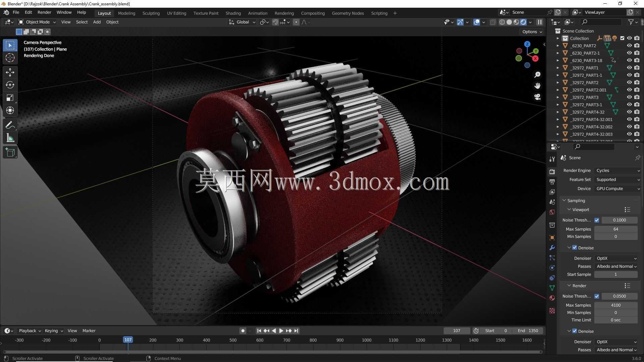This screenshot has height=362, width=644.
Task: Pick the Rotate tool
Action: pos(10,85)
